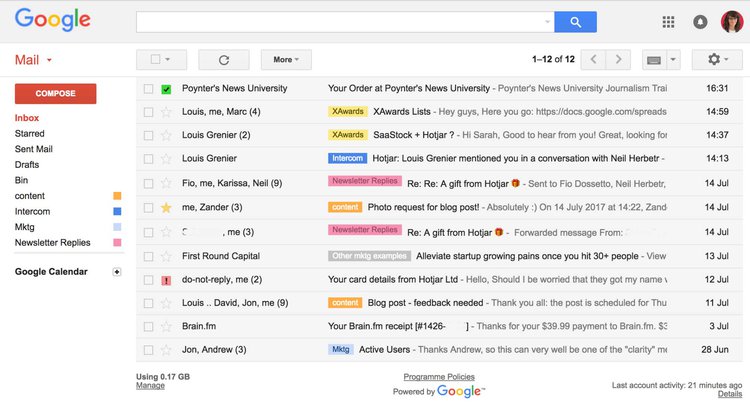Star the Fio, me, Karissa conversation
Screen dimensions: 750x416
click(166, 183)
